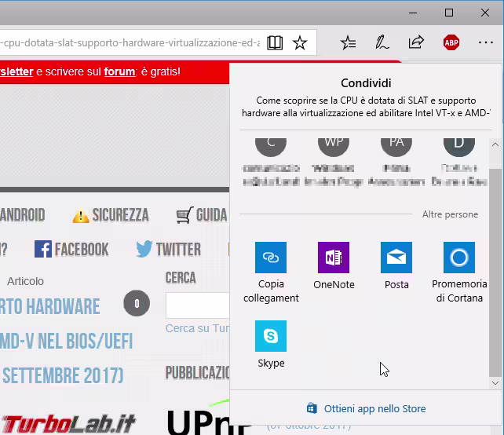Click Add notes pen icon
Viewport: 504px width, 435px height.
pyautogui.click(x=382, y=42)
